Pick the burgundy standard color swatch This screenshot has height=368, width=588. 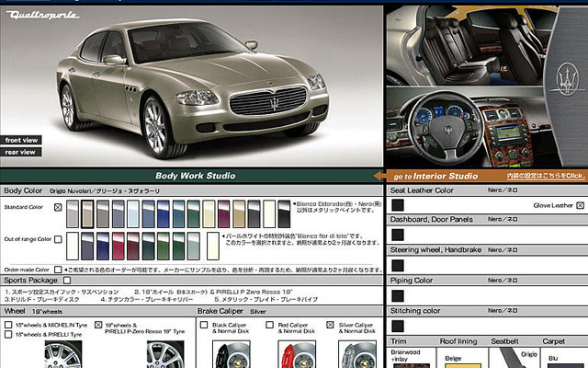[223, 214]
